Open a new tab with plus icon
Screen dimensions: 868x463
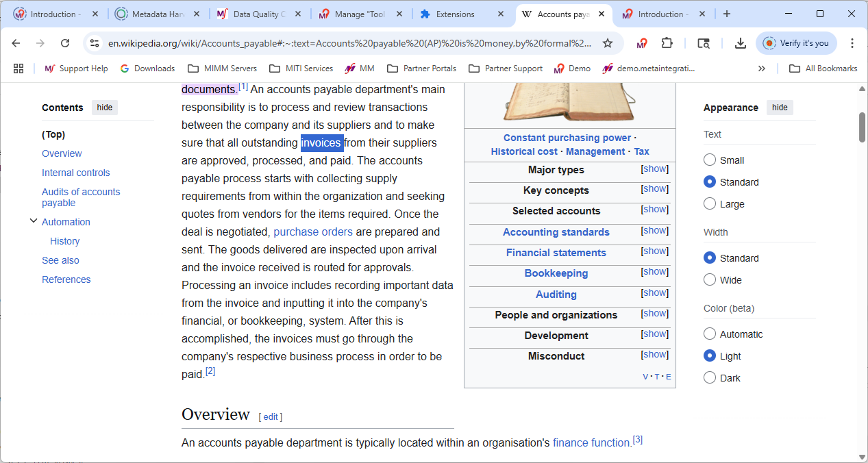(x=727, y=14)
